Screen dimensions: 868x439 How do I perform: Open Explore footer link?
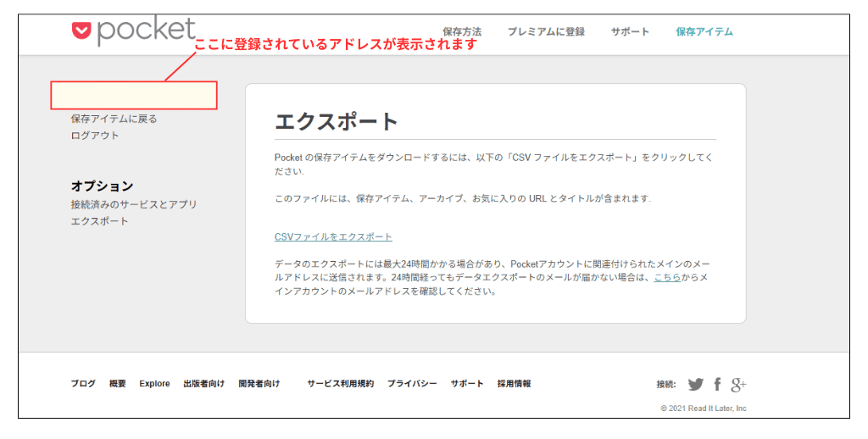point(154,383)
